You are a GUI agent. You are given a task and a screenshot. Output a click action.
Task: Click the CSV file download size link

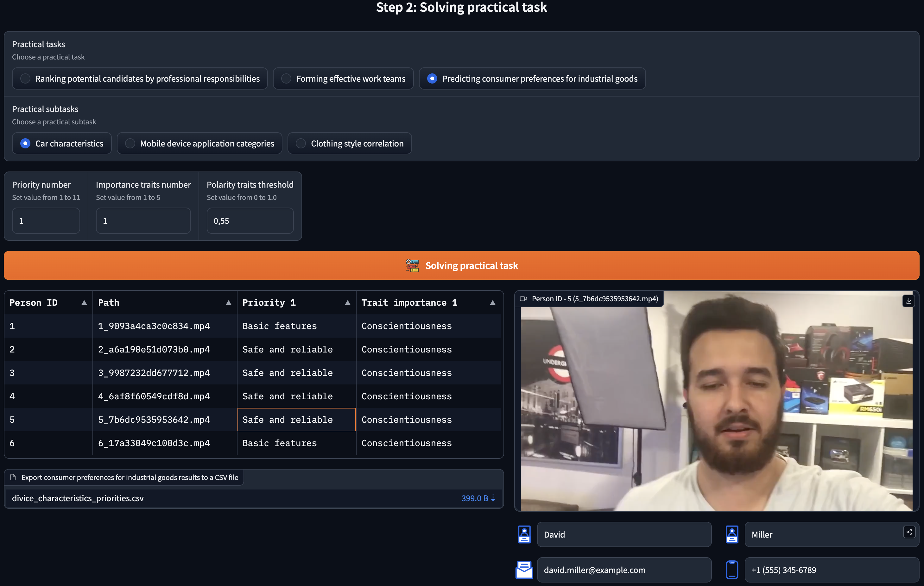(x=478, y=498)
